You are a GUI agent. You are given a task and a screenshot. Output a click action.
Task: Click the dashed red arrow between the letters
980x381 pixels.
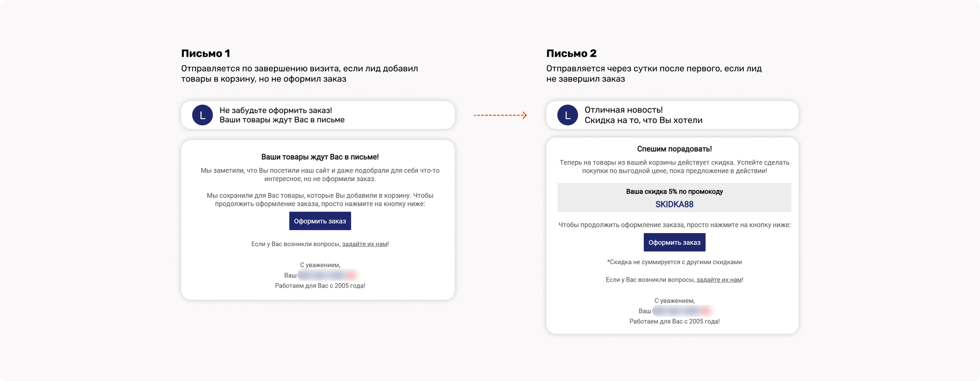click(500, 116)
